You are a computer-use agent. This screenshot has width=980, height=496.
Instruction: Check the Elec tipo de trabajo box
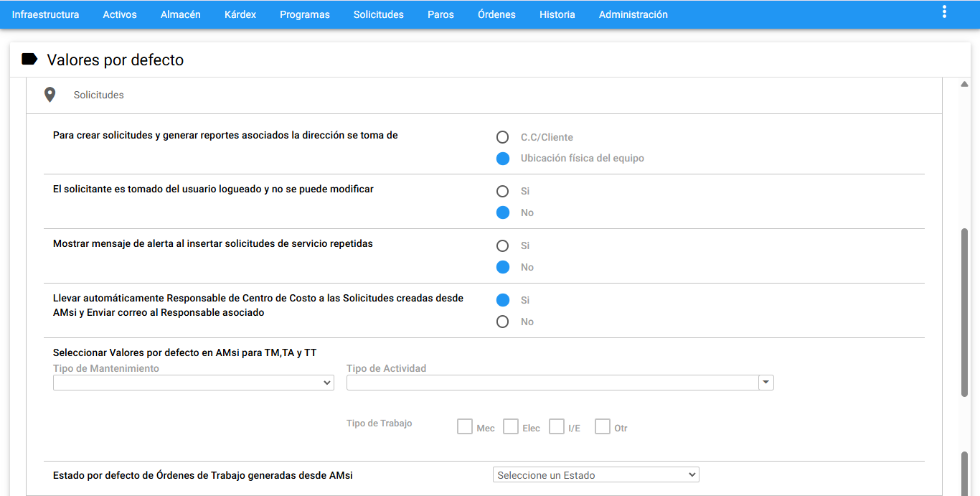tap(511, 427)
